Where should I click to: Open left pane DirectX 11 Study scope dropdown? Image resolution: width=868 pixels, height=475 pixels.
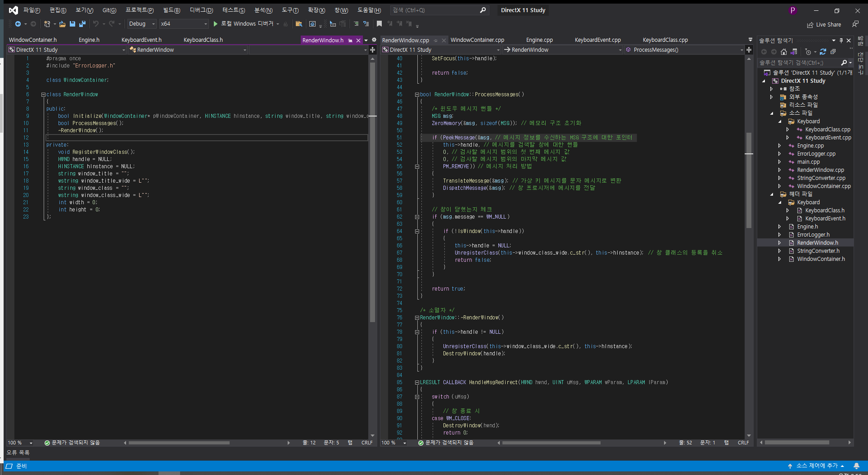[x=67, y=50]
